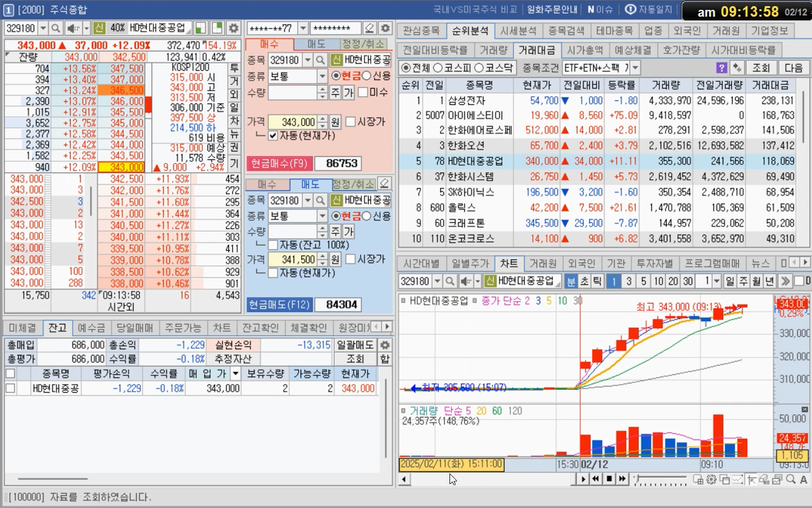Click the double chevron expand icon in chart toolbar
The height and width of the screenshot is (508, 812).
click(x=785, y=281)
